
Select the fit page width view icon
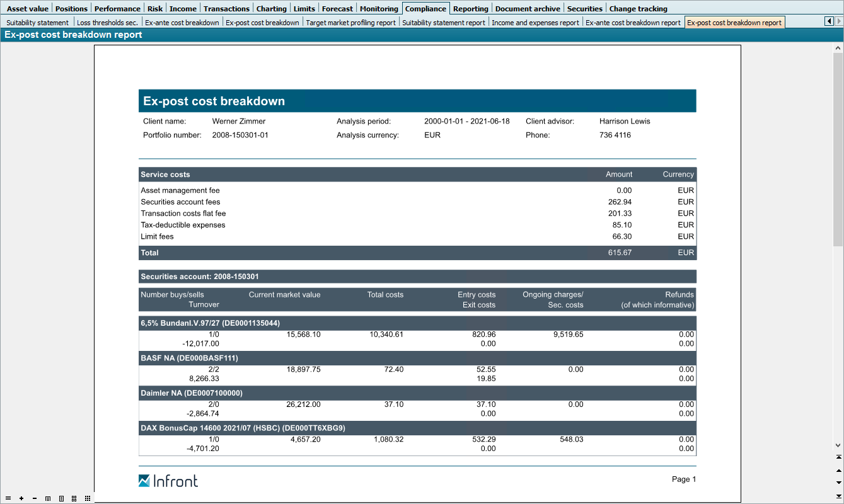point(48,498)
